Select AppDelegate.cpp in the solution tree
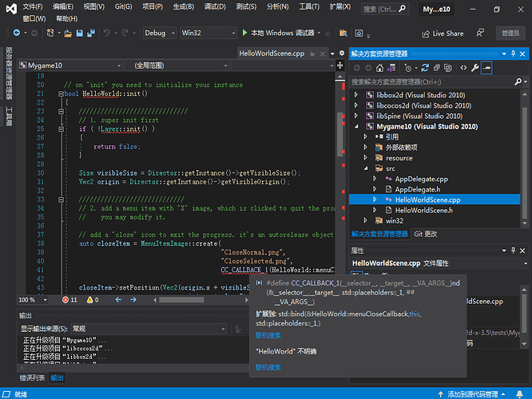The height and width of the screenshot is (399, 532). tap(422, 179)
